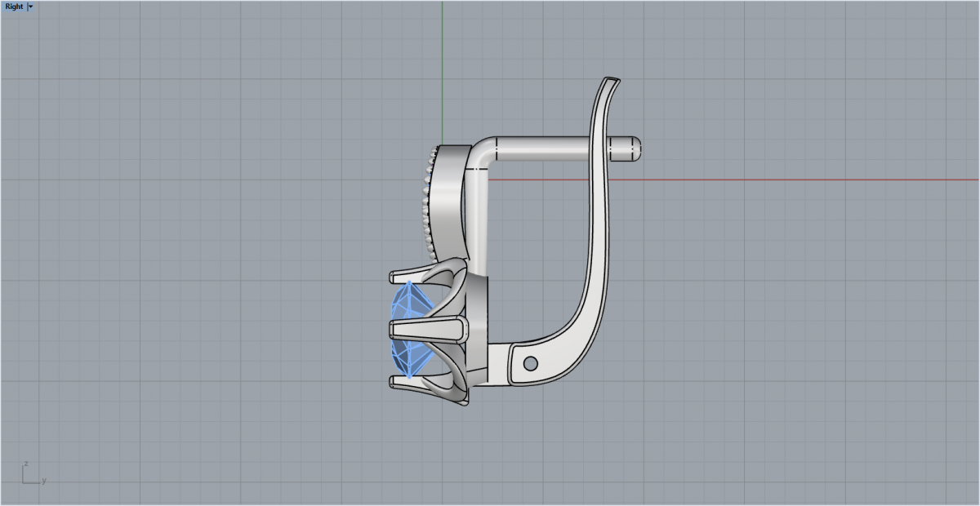Click the red horizontal axis line
980x506 pixels.
(x=735, y=180)
